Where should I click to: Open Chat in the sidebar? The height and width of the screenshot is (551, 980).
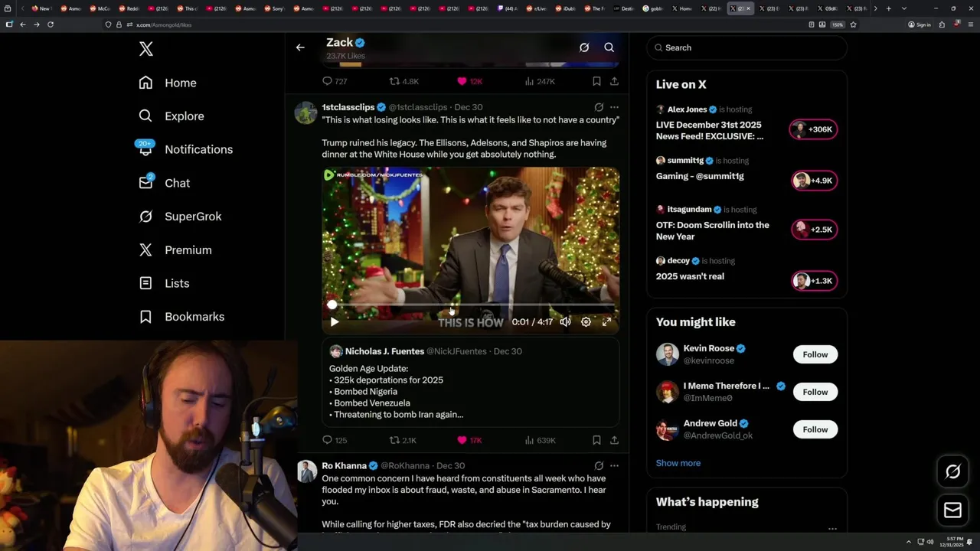[x=164, y=183]
